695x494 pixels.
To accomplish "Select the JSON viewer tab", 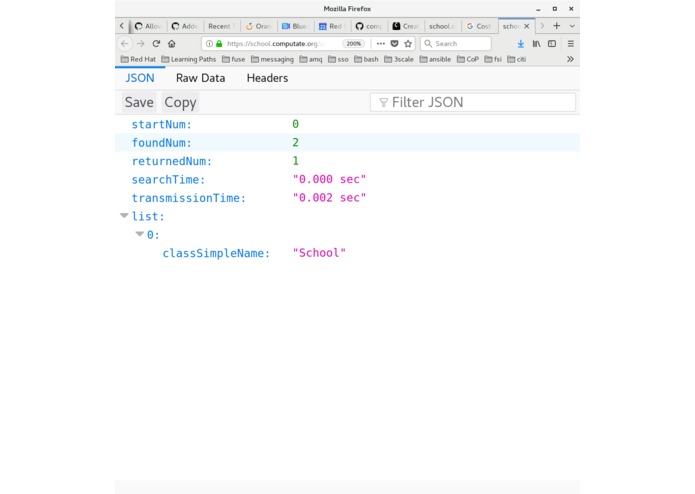I will pos(140,78).
